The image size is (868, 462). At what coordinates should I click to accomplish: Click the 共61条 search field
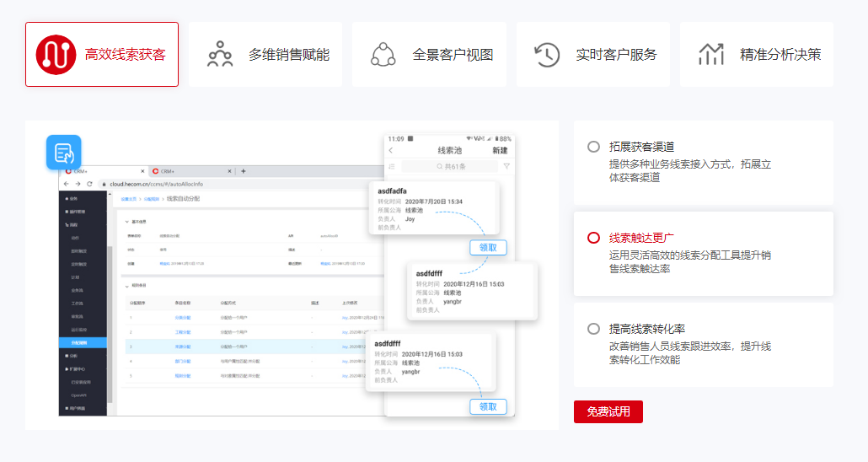pyautogui.click(x=450, y=166)
